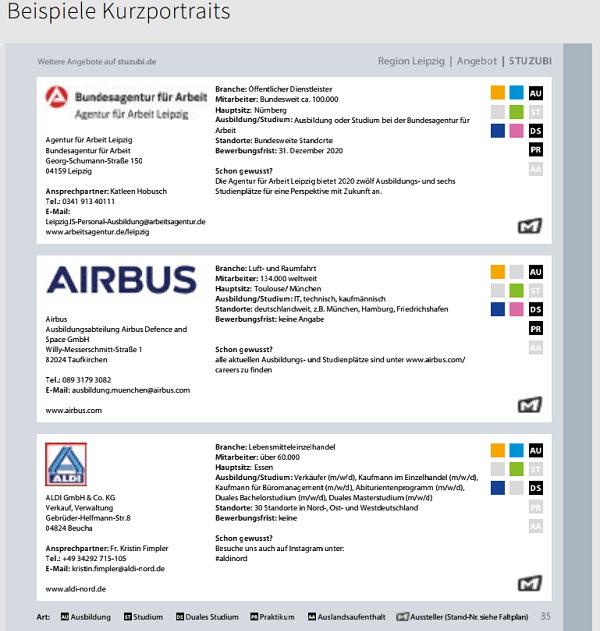Click the orange square in the ALDI card
Image resolution: width=600 pixels, height=631 pixels.
tap(498, 450)
